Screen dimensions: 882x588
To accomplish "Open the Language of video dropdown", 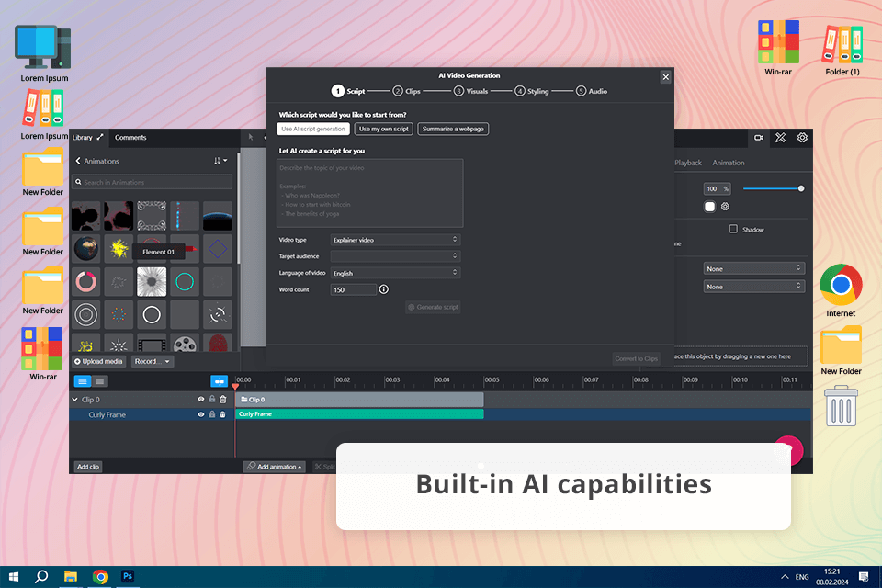I will (395, 273).
